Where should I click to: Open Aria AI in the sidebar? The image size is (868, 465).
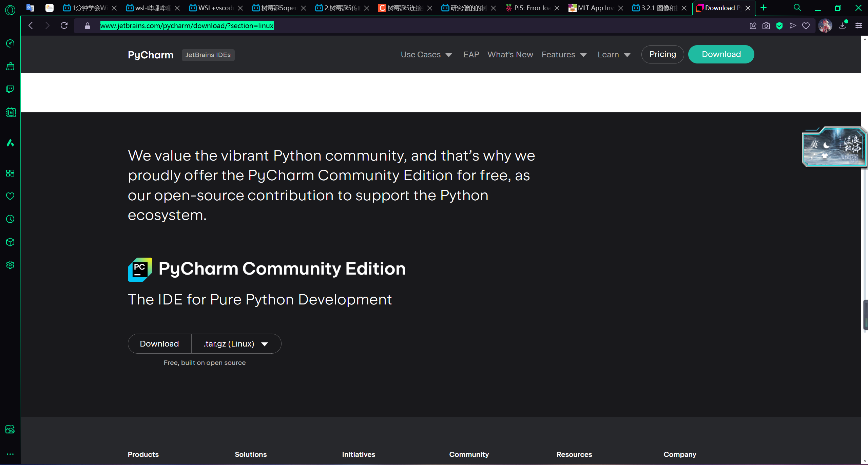tap(10, 143)
